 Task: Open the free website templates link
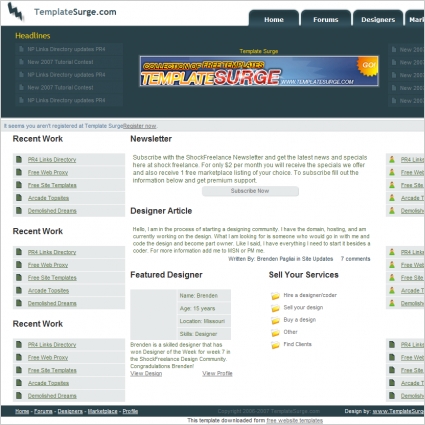click(x=295, y=421)
